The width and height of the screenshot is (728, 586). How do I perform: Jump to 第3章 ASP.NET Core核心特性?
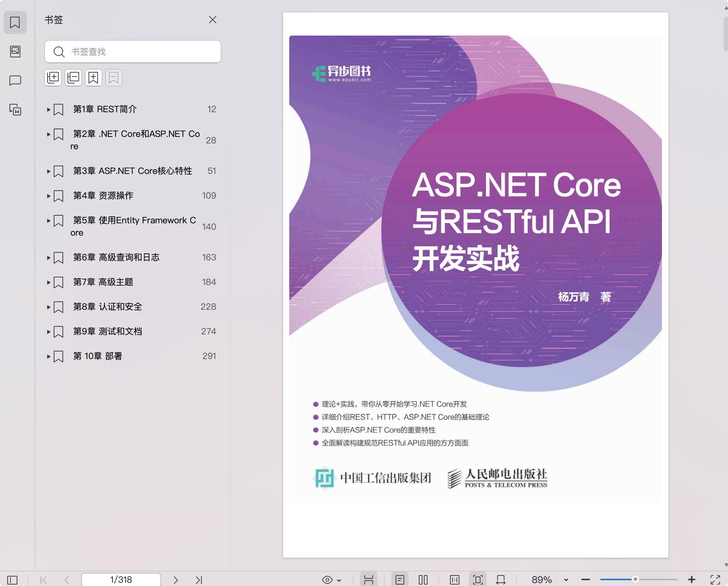pyautogui.click(x=132, y=171)
